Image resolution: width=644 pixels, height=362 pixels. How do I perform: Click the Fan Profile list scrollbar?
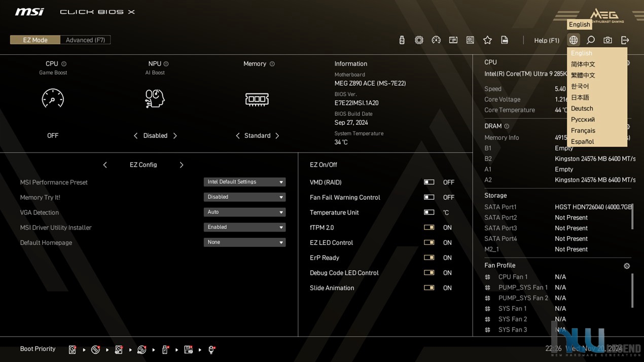click(632, 291)
